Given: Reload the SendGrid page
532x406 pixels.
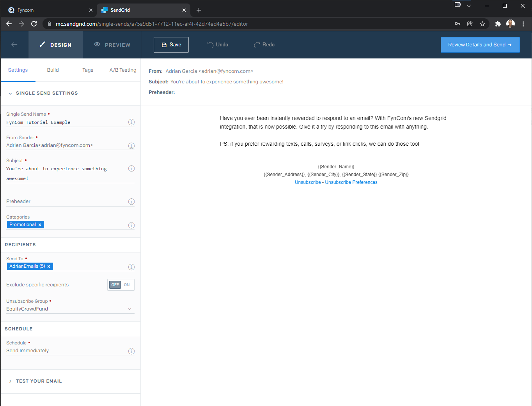Looking at the screenshot, I should pos(34,24).
